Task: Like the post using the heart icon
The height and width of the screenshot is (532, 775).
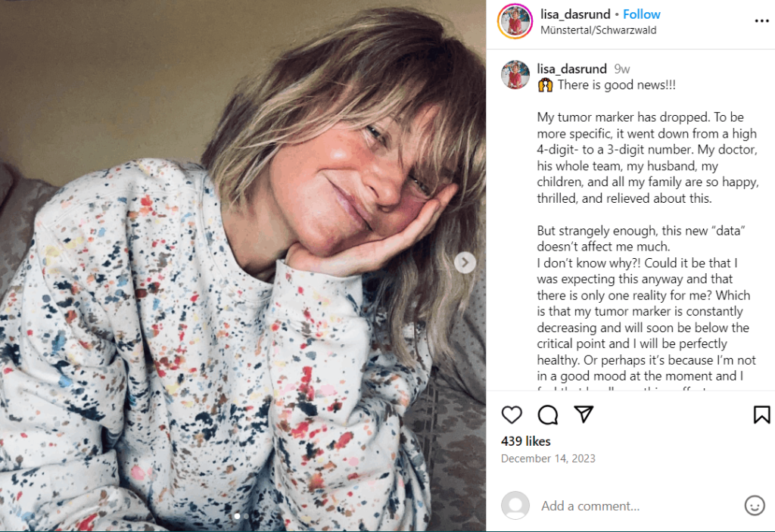Action: 512,415
